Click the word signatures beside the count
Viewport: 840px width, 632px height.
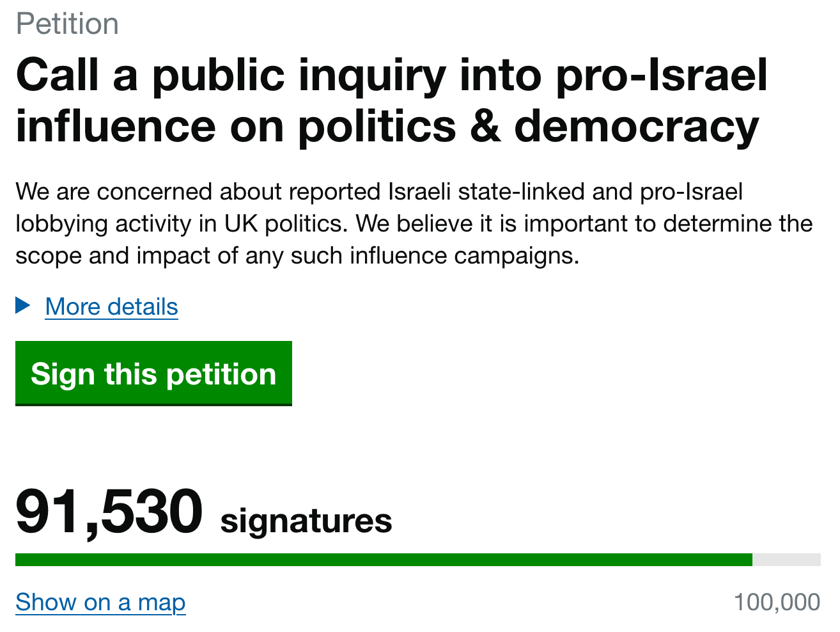[x=306, y=521]
